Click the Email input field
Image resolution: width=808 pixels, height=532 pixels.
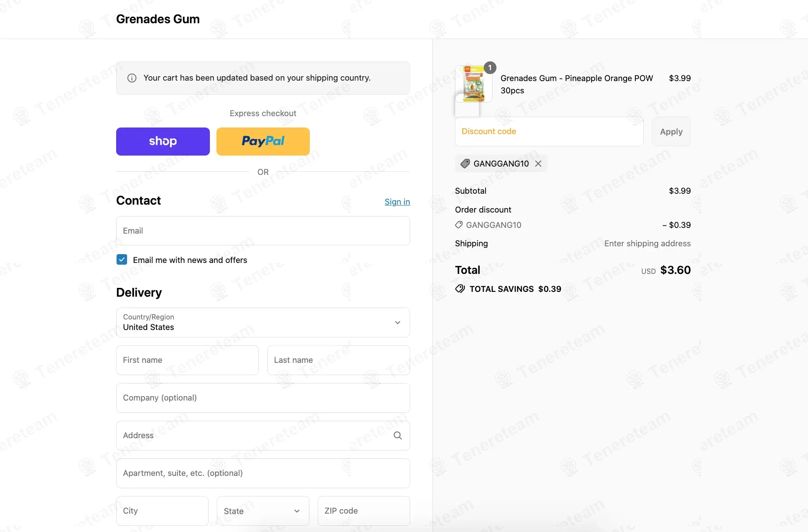coord(263,231)
